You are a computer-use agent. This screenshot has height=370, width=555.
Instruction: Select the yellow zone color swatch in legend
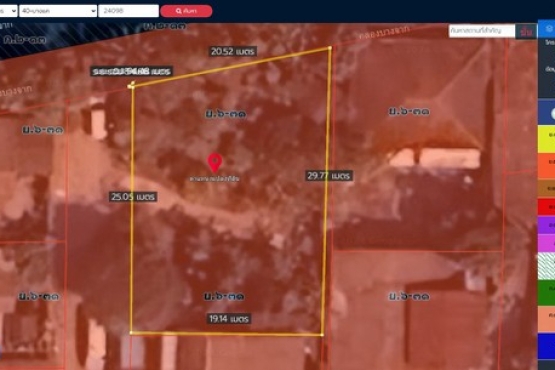click(x=546, y=138)
